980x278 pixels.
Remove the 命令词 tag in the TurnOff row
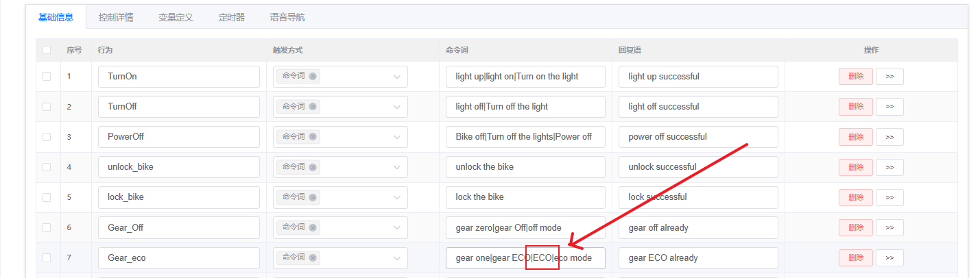click(x=313, y=107)
